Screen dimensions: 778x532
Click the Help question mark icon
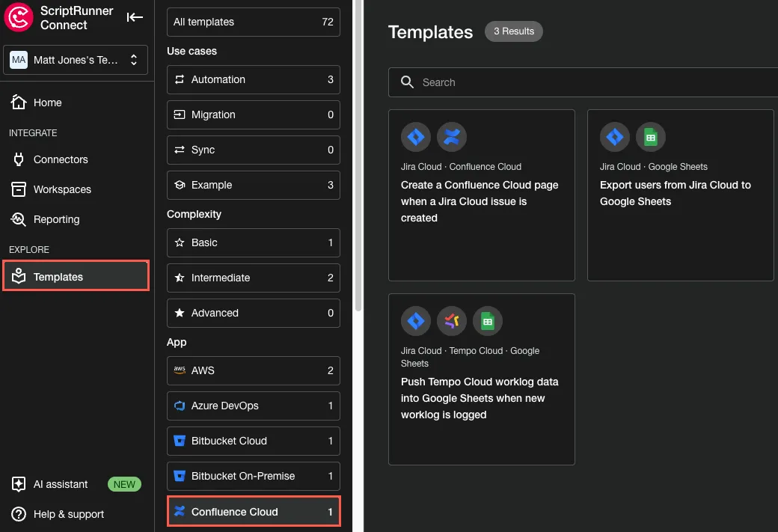pos(19,514)
